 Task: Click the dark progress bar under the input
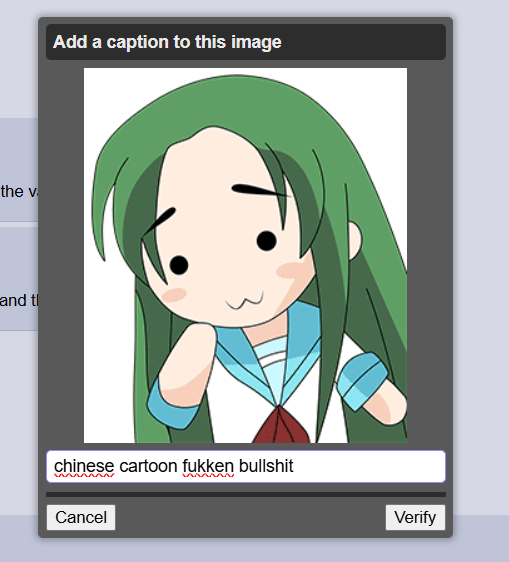click(246, 494)
